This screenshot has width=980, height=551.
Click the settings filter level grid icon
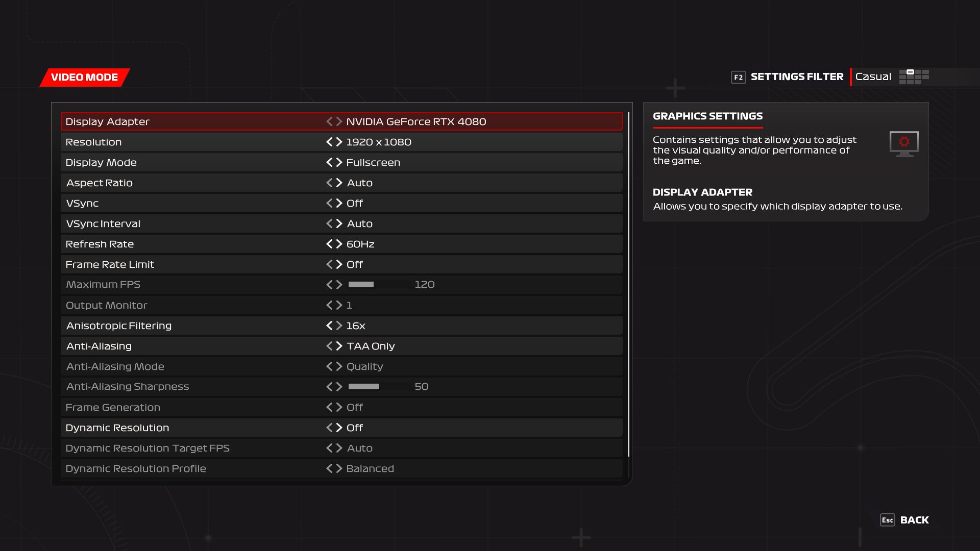click(x=914, y=77)
